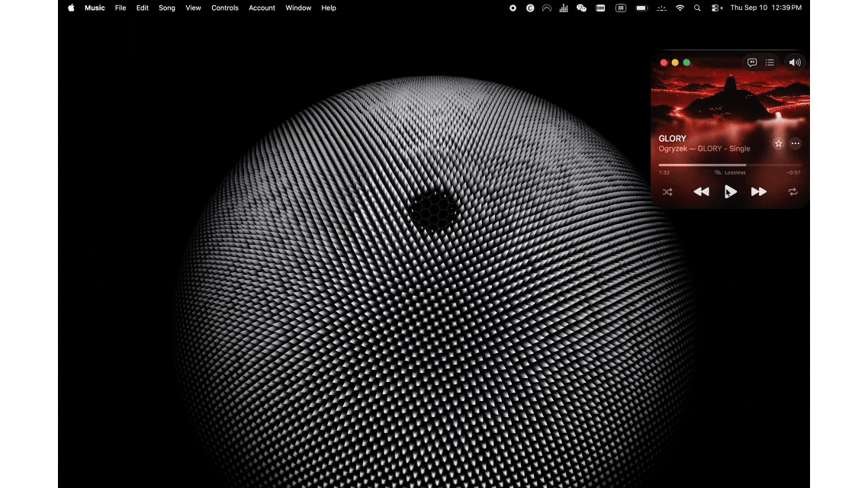Click the green zoom button on MiniPlayer
Viewport: 868px width, 488px height.
(x=687, y=63)
